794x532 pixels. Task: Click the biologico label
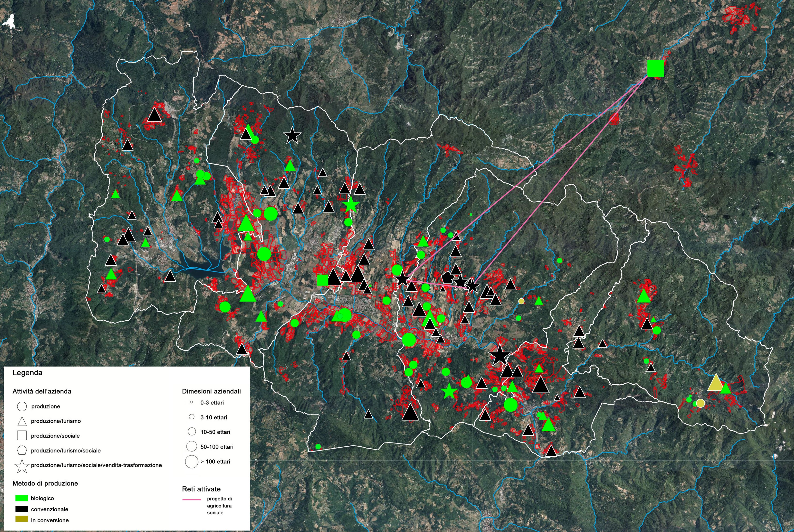pos(42,498)
